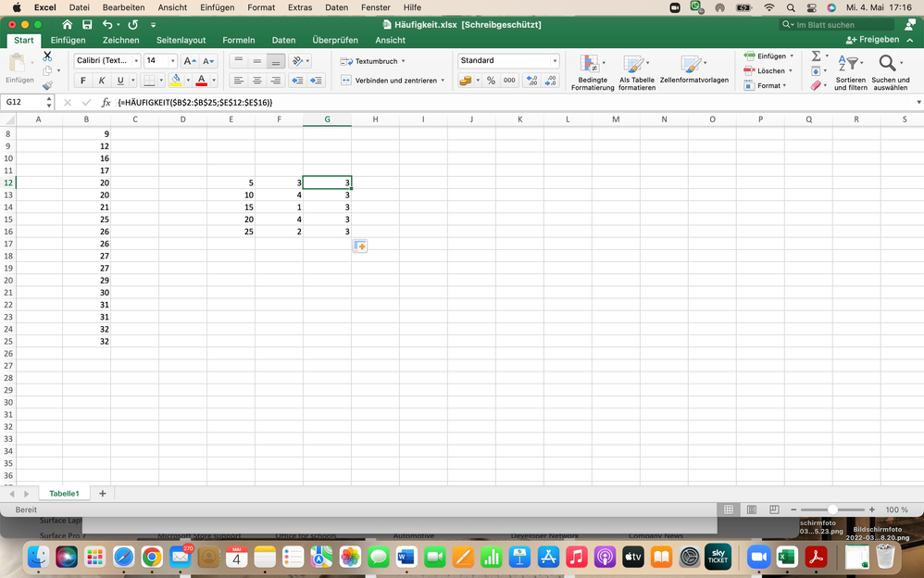Add a new sheet with plus button
This screenshot has width=924, height=578.
coord(103,494)
